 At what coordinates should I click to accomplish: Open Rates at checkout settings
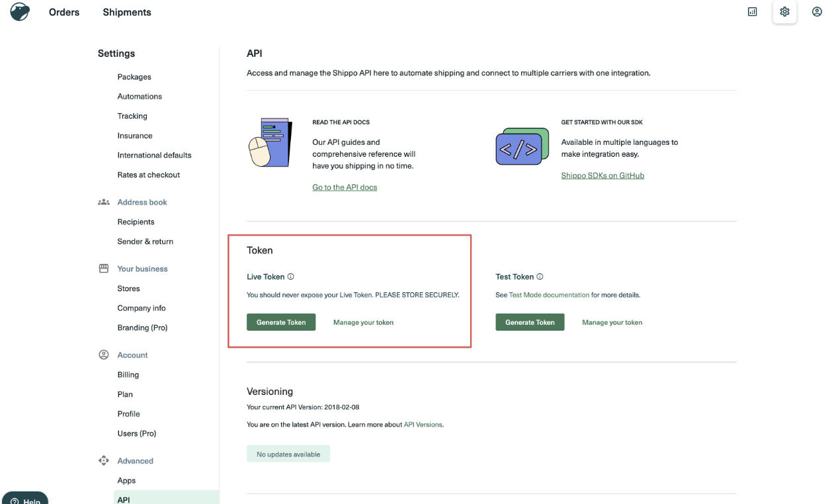[149, 175]
